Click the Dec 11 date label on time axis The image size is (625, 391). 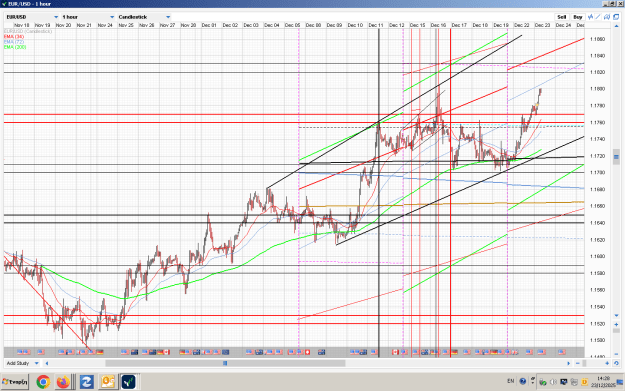pos(376,25)
